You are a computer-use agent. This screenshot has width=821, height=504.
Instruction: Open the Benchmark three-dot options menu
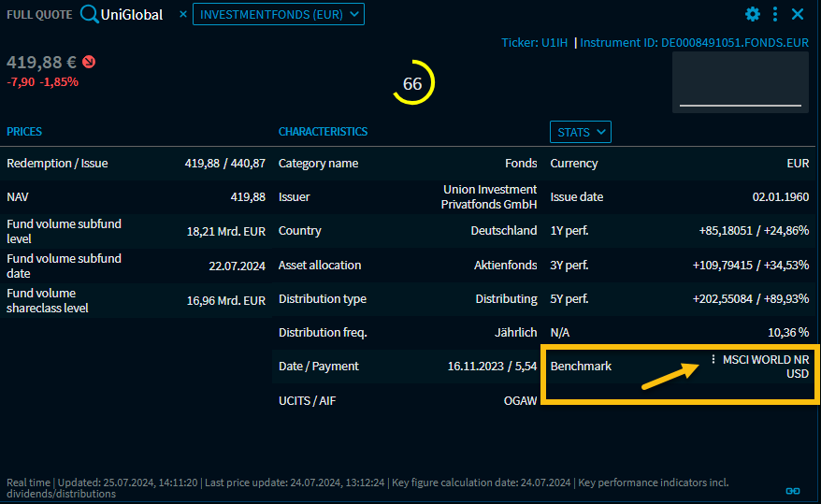[x=713, y=359]
